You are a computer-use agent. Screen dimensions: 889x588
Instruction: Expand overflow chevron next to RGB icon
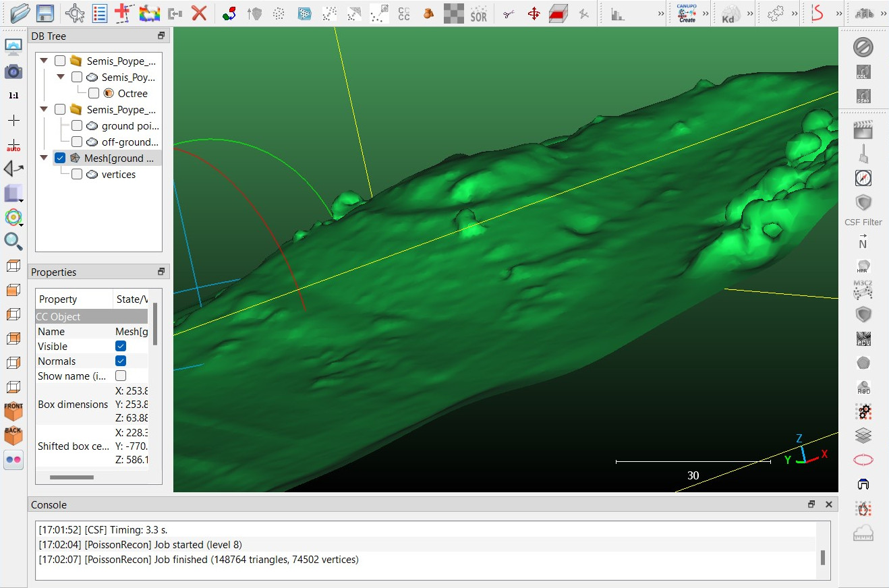pos(884,13)
